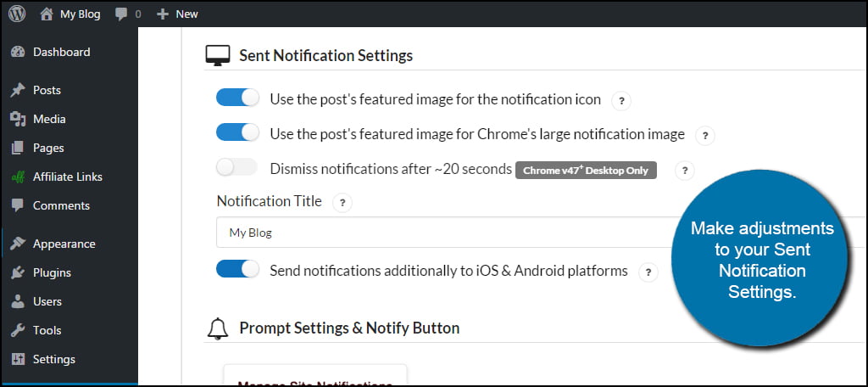The width and height of the screenshot is (868, 387).
Task: Click help icon beside Chrome large image option
Action: pos(704,136)
